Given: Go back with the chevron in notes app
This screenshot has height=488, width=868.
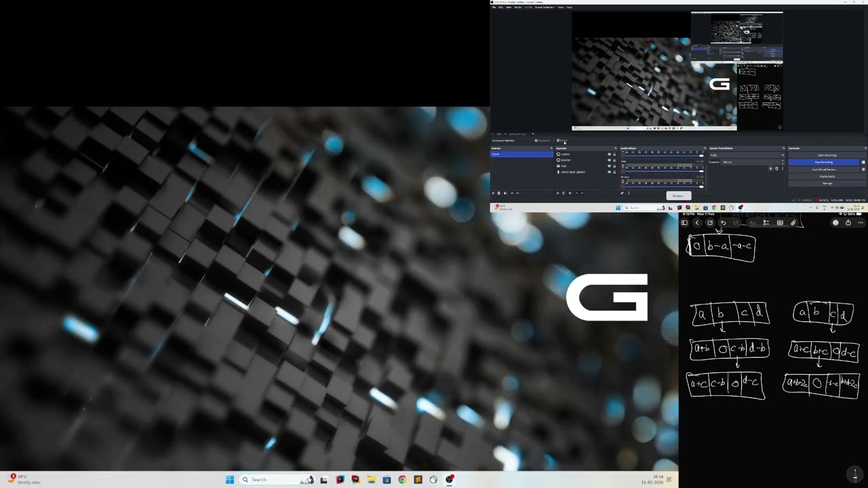Looking at the screenshot, I should tap(697, 222).
